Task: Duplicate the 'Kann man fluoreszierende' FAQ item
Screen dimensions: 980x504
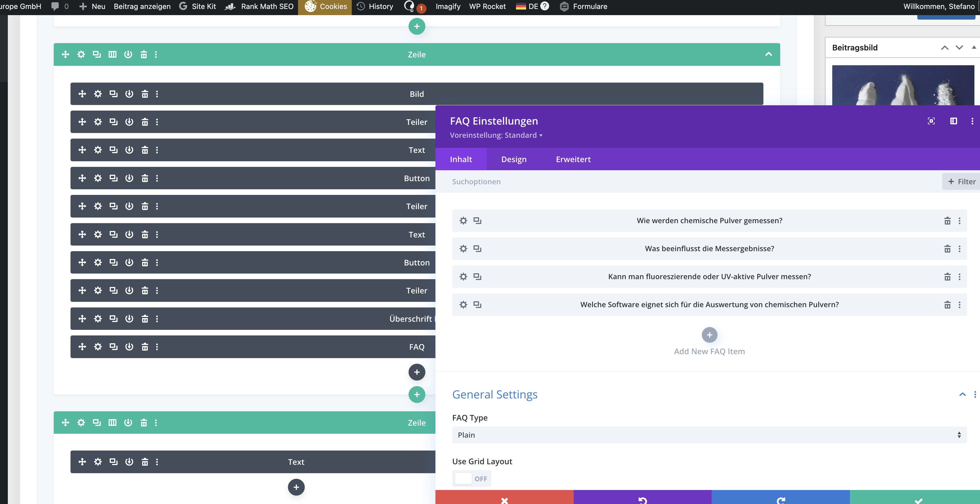Action: [x=477, y=277]
